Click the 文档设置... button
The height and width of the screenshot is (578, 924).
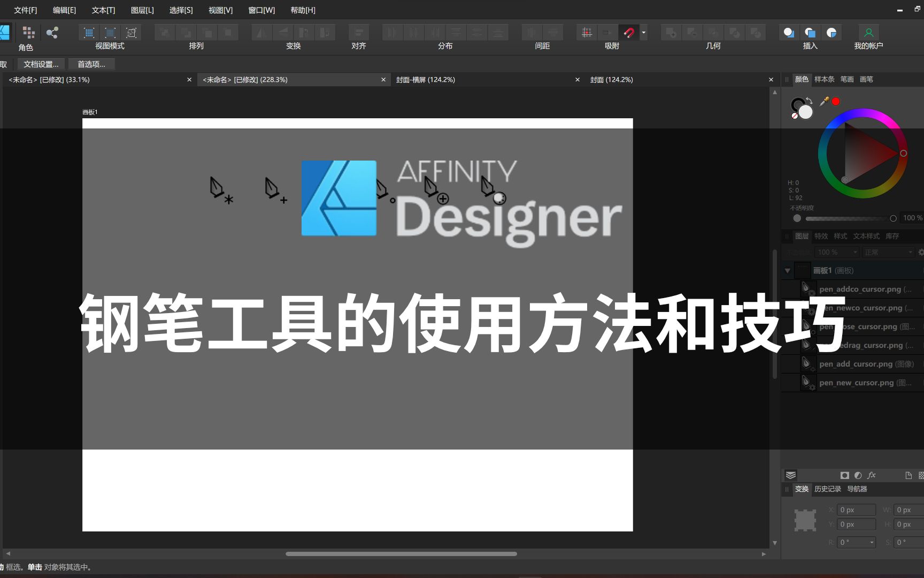(x=41, y=64)
